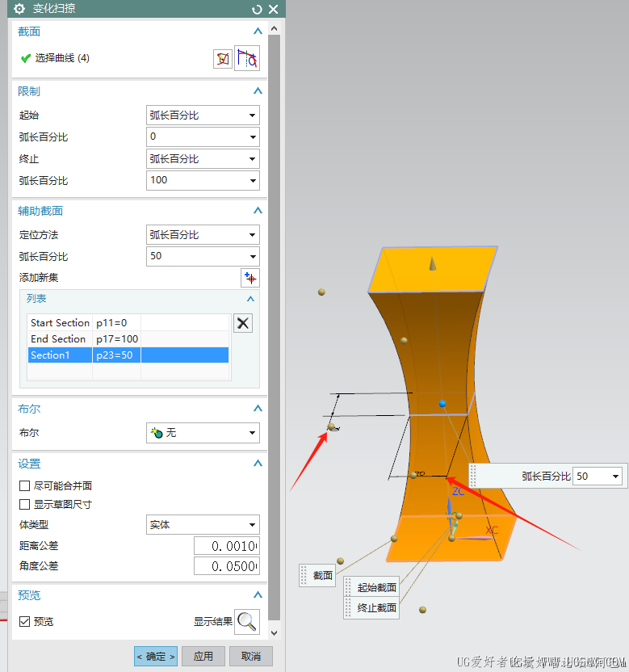Screen dimensions: 629x672
Task: Click the dialog scrollbar down arrow
Action: click(x=275, y=633)
